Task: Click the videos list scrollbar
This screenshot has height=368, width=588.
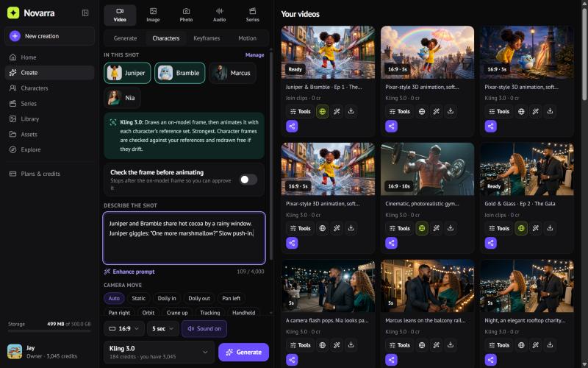Action: 584,54
